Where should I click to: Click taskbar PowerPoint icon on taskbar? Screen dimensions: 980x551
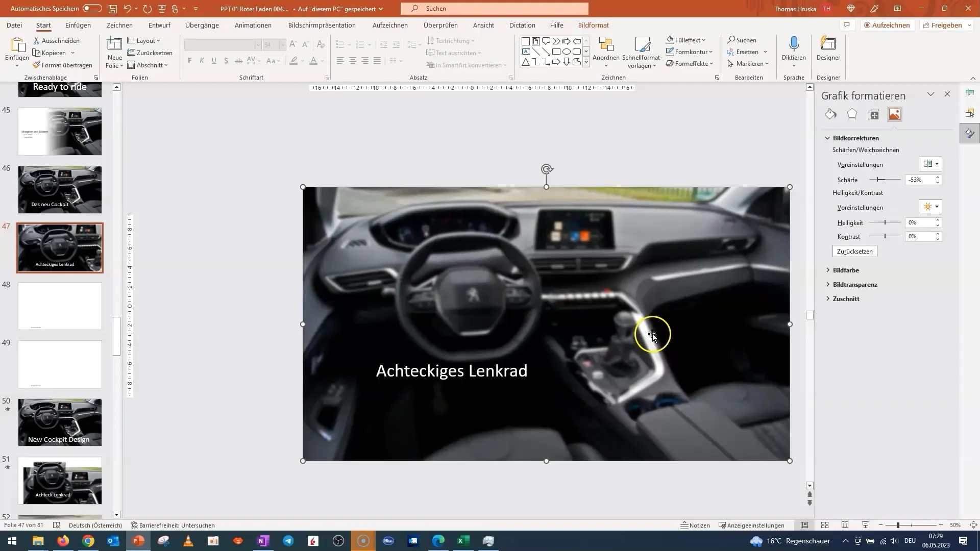click(139, 540)
